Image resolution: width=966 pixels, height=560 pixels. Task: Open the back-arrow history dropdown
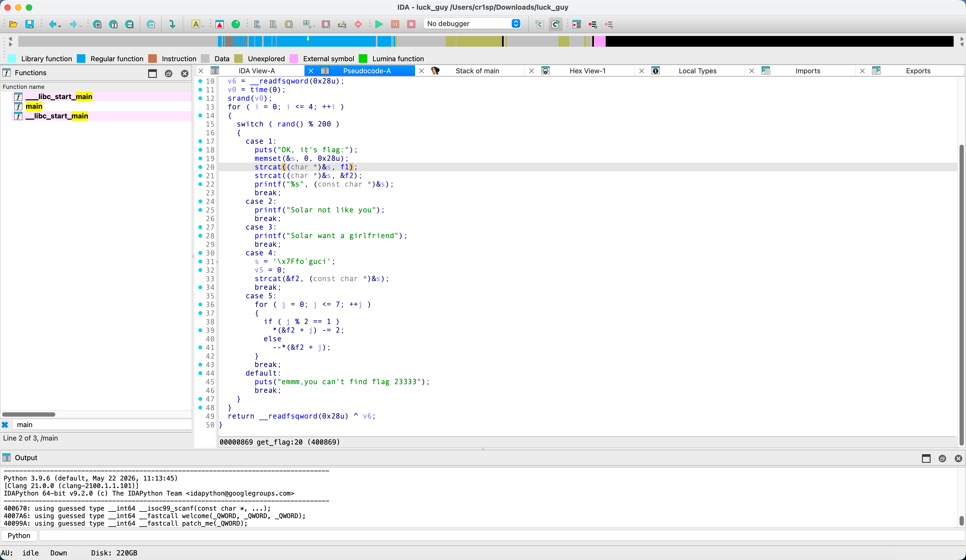[x=60, y=26]
